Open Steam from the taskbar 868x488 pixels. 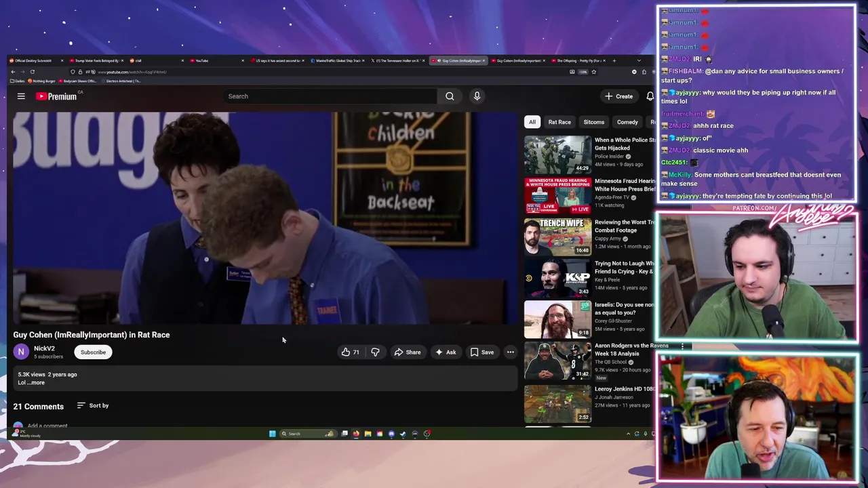[403, 434]
